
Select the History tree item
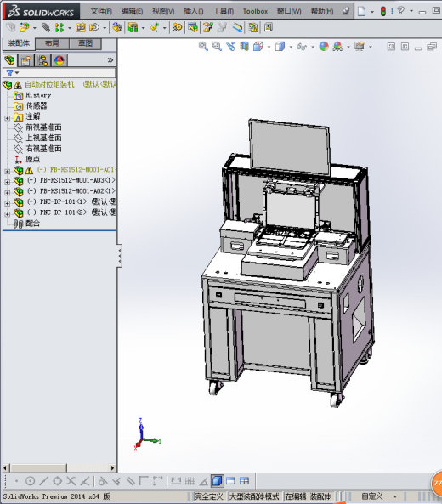[x=38, y=95]
